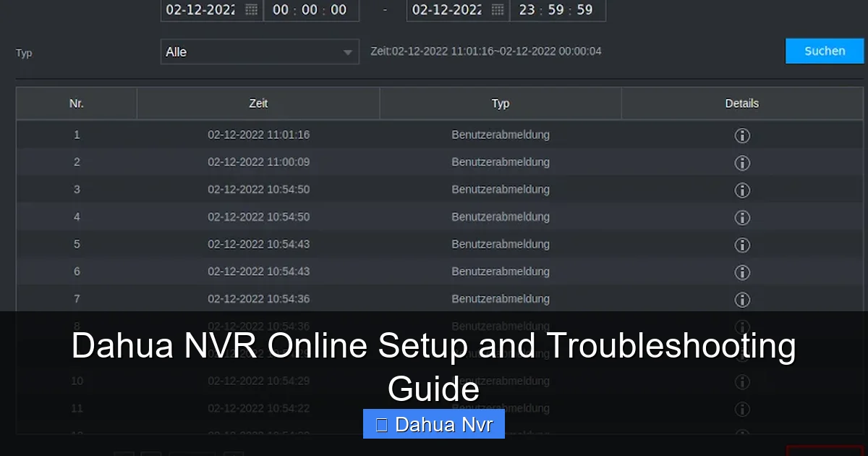868x456 pixels.
Task: View details for log entry 4
Action: click(742, 217)
